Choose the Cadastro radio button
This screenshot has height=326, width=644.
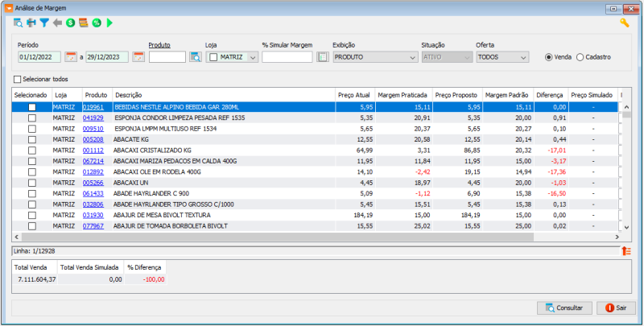tap(580, 57)
